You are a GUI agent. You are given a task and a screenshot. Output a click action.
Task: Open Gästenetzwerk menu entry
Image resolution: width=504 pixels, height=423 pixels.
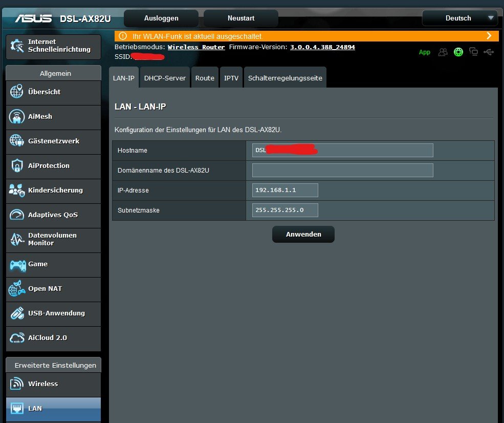point(53,141)
